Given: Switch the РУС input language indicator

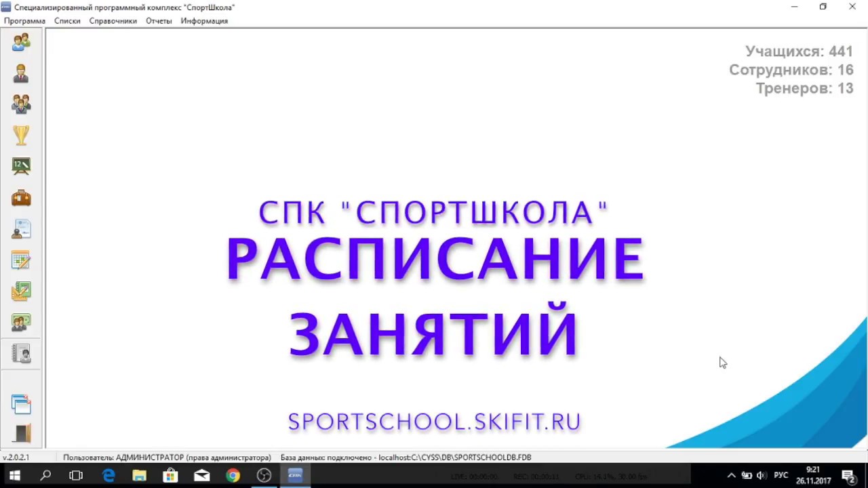Looking at the screenshot, I should pyautogui.click(x=781, y=476).
